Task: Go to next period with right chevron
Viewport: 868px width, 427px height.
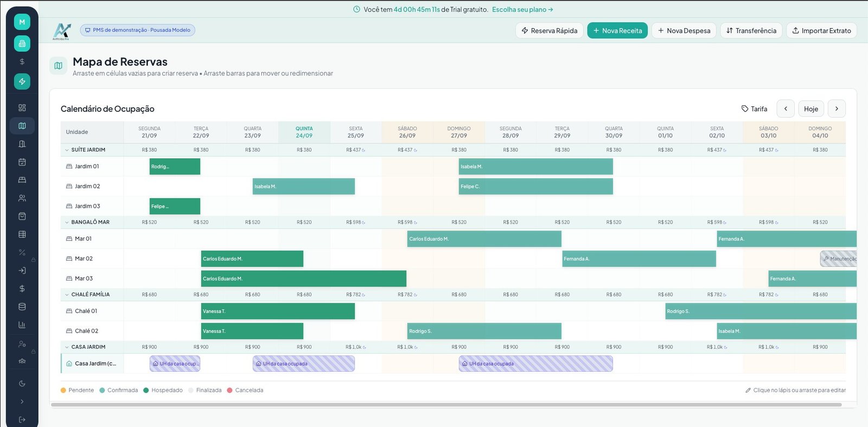Action: (837, 109)
